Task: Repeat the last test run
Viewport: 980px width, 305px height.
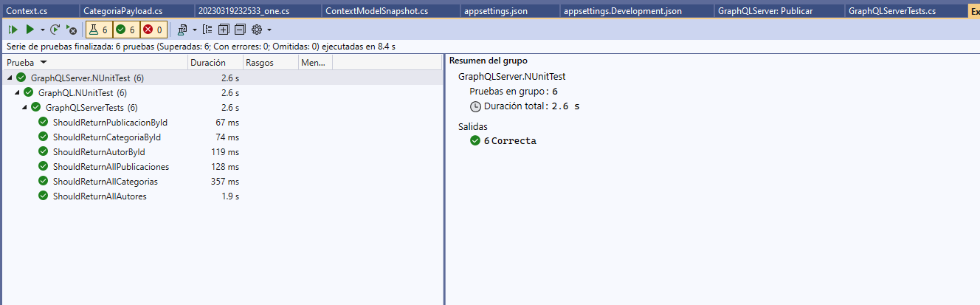Action: click(x=55, y=30)
